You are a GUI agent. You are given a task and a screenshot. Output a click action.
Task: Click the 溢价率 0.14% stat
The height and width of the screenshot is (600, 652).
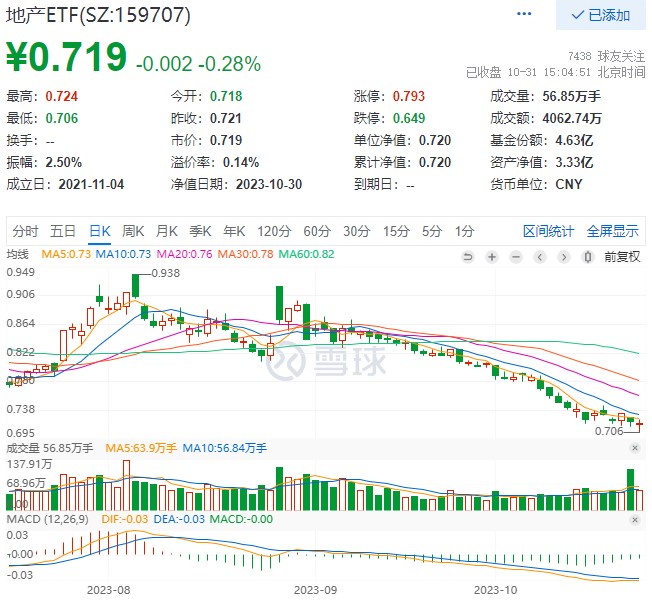click(x=215, y=162)
